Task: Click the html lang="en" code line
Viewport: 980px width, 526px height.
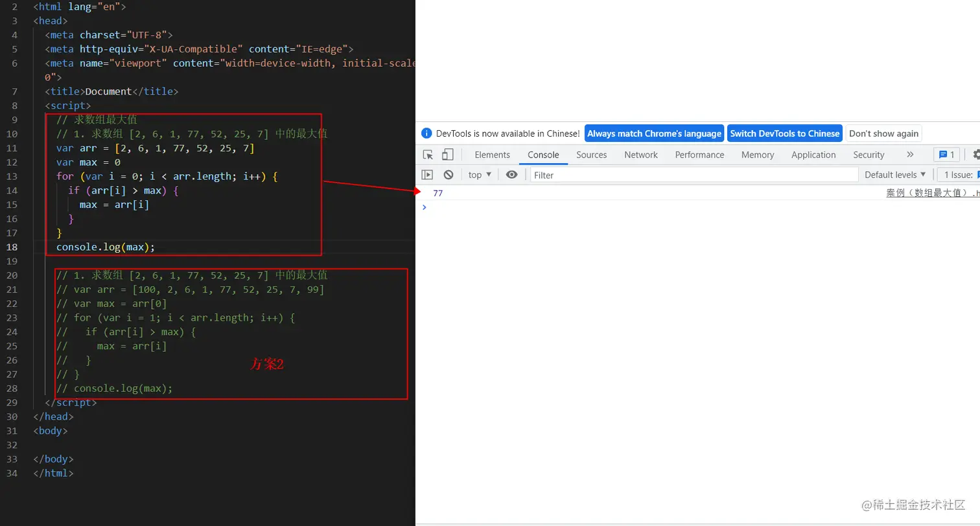Action: [80, 6]
